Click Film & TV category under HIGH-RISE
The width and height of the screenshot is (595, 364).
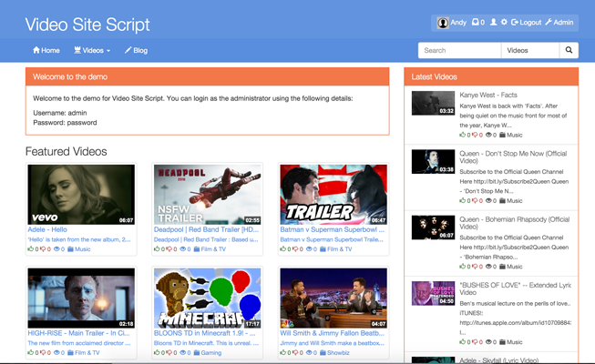pyautogui.click(x=84, y=353)
